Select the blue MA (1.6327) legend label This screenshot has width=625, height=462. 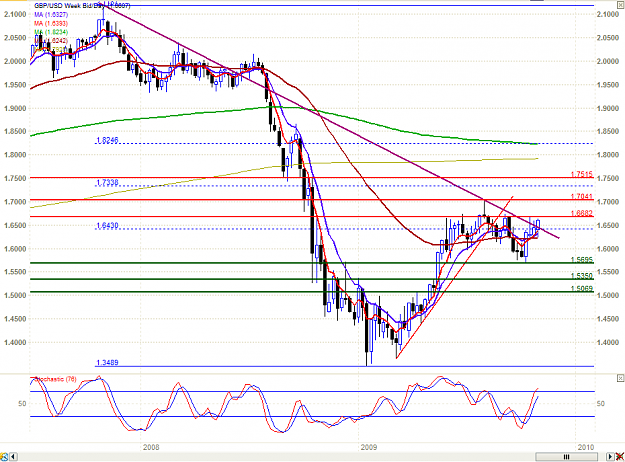click(51, 15)
